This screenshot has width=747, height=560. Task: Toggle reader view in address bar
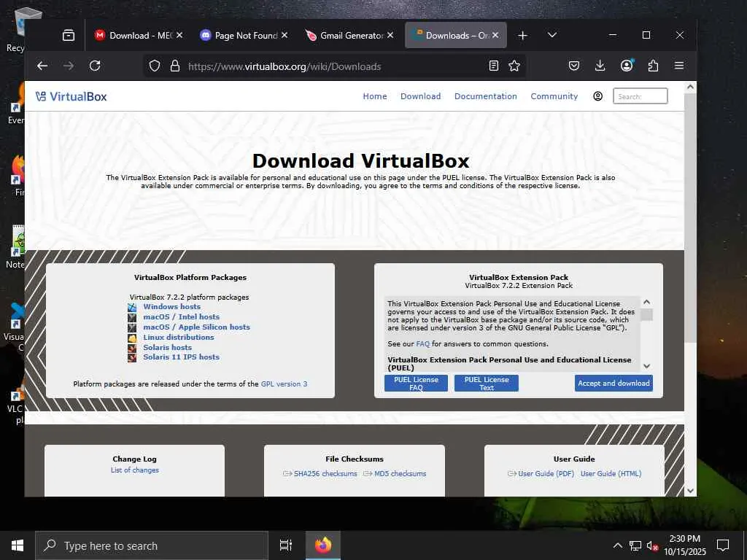coord(494,66)
